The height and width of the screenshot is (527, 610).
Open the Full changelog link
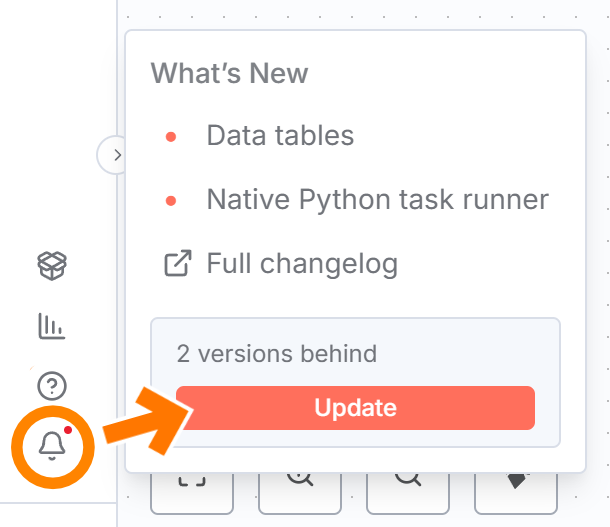(302, 264)
